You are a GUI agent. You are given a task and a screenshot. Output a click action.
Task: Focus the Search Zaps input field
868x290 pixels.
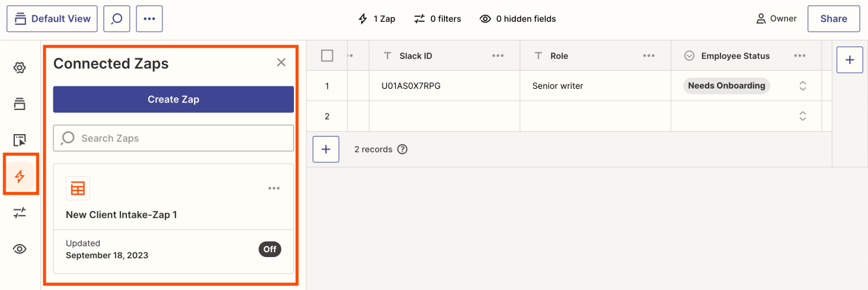(174, 138)
